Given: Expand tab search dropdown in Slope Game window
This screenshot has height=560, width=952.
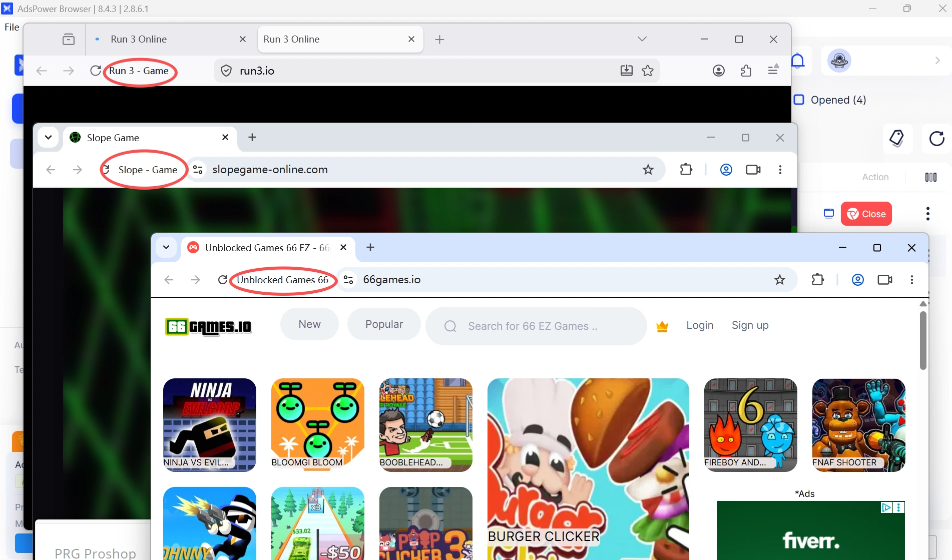Looking at the screenshot, I should point(48,137).
